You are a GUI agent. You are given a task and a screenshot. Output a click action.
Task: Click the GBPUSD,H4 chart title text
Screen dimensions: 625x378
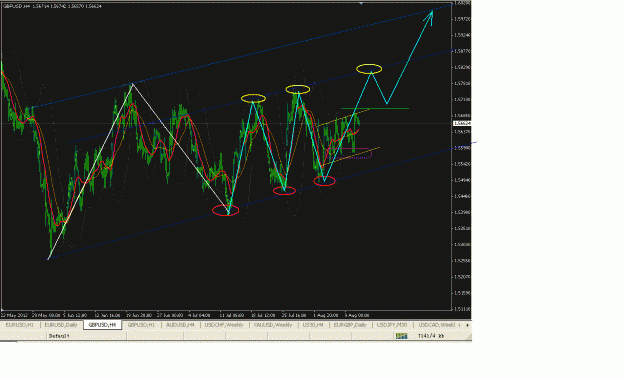pos(52,6)
